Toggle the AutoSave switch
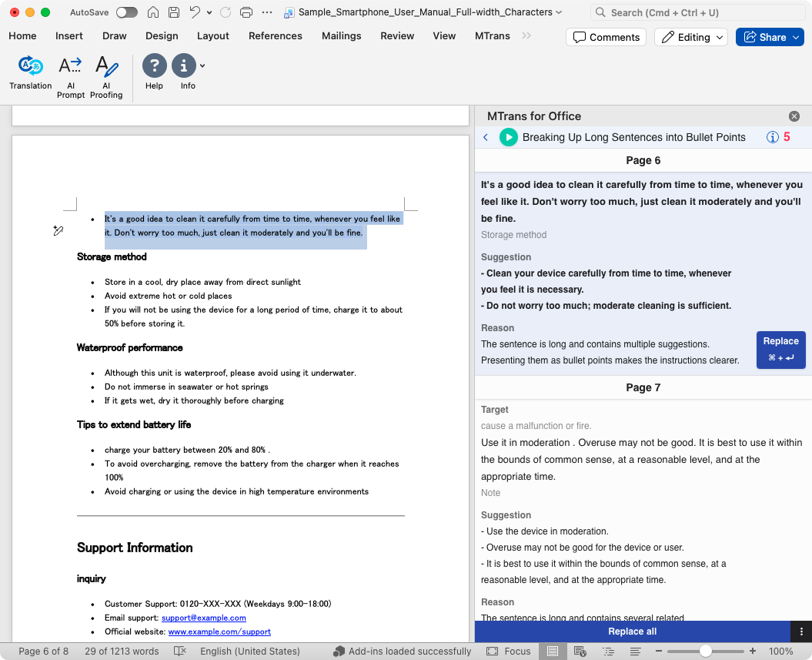812x660 pixels. tap(126, 12)
